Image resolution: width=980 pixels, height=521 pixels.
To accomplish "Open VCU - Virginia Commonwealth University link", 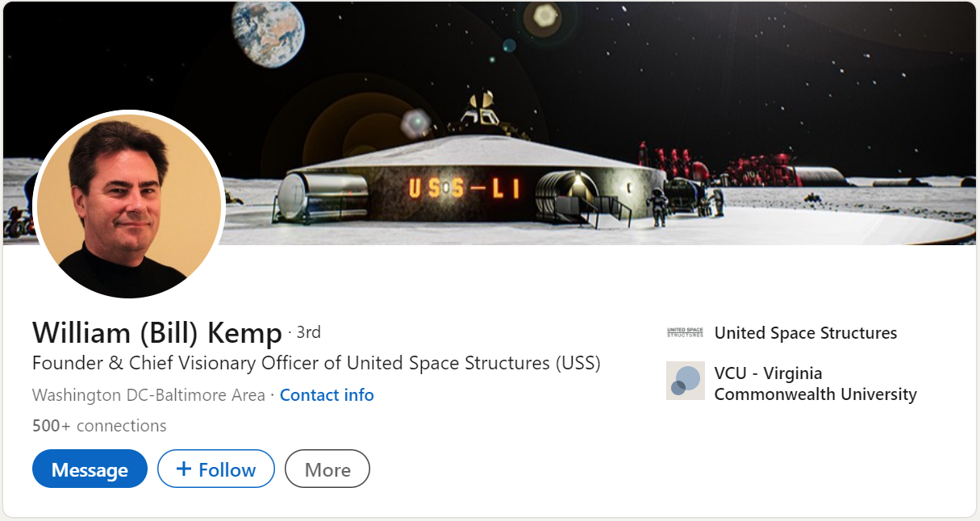I will pos(815,384).
